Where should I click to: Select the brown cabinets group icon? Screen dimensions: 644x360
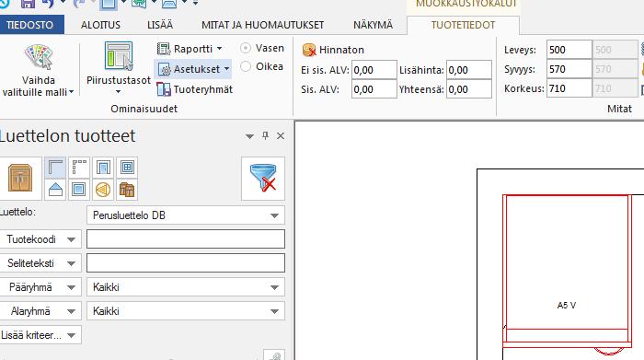[127, 190]
